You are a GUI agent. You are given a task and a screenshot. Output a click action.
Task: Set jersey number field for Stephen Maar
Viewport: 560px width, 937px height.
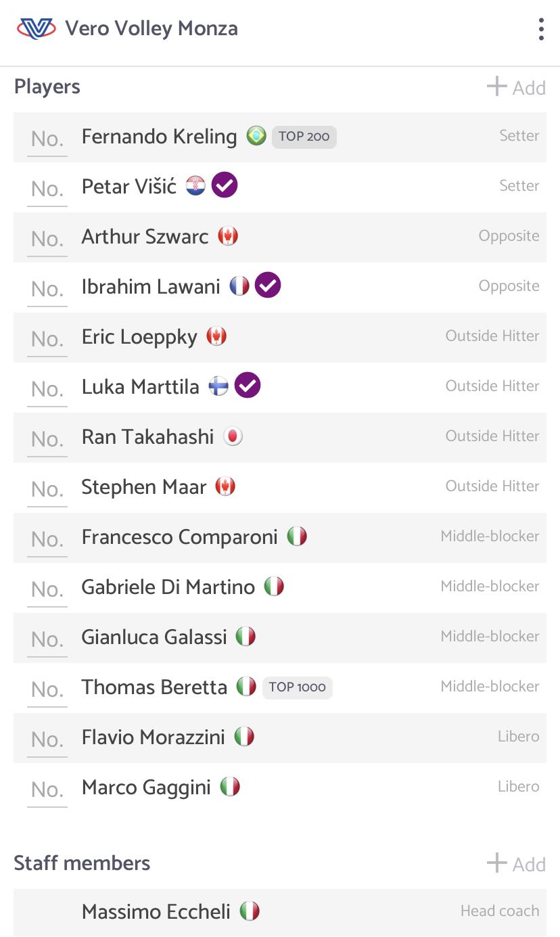[x=47, y=488]
